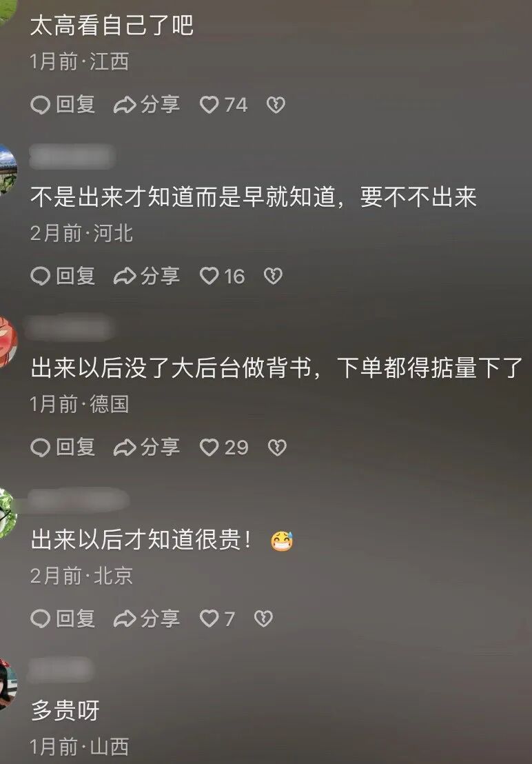
Task: Share the 太高看自己了吧 comment
Action: click(147, 105)
